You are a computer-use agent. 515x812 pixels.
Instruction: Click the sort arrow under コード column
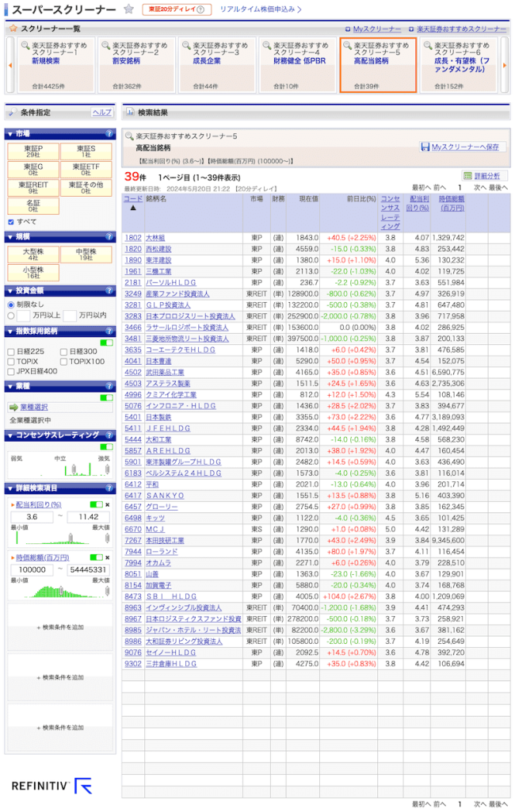point(133,209)
